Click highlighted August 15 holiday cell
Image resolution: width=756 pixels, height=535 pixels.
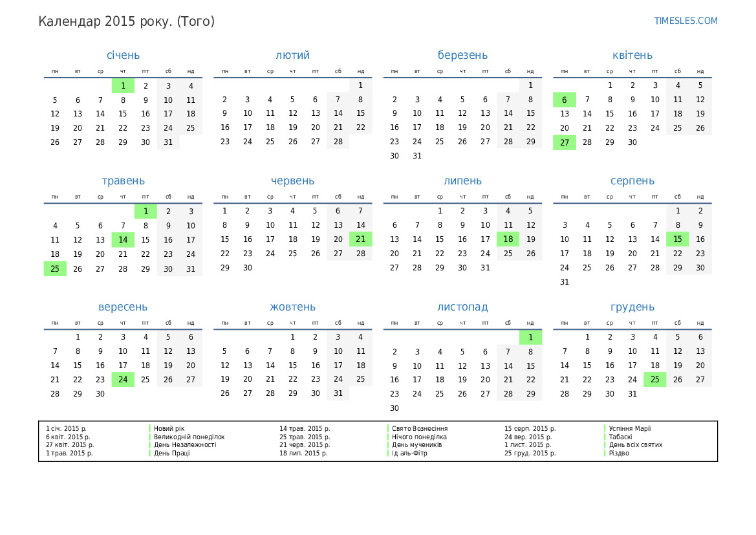(x=677, y=239)
